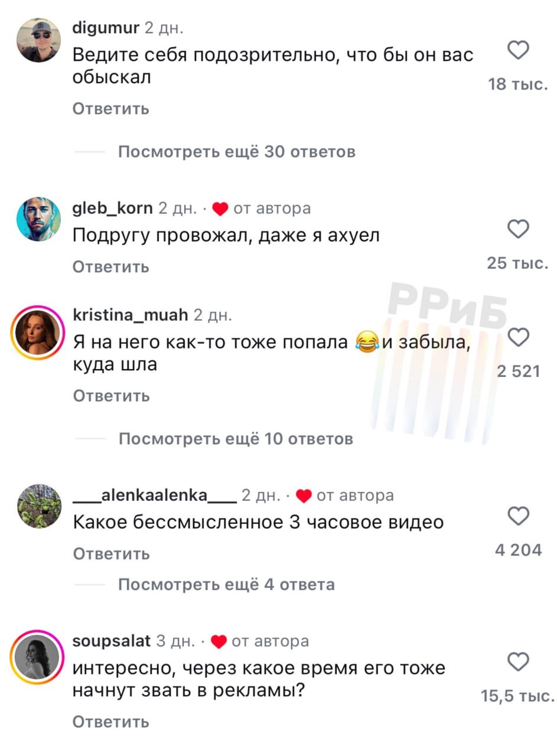
Task: Show 4 more replies under ___alenkaalenka___
Action: [226, 585]
